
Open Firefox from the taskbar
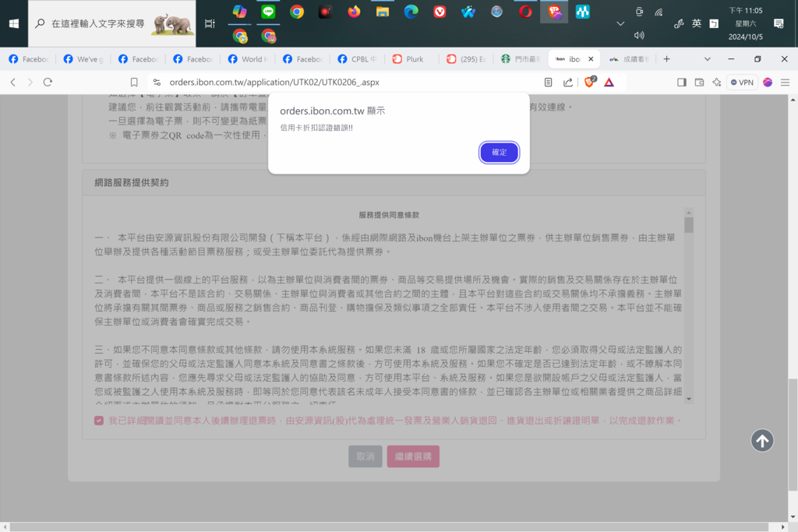(354, 12)
